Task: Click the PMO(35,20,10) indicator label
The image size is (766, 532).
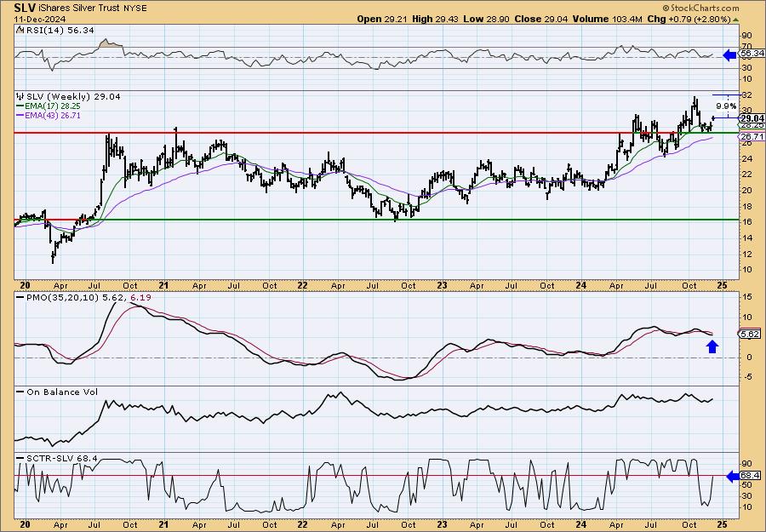Action: (62, 298)
